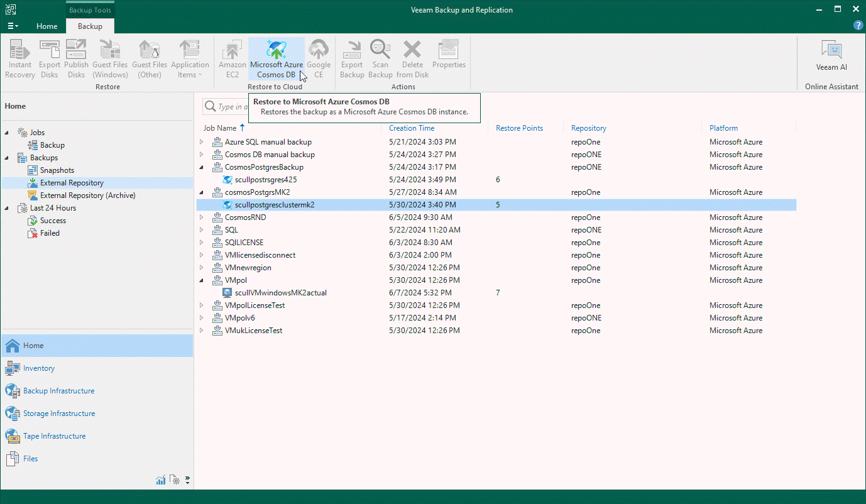Open Guest Files (Windows) restore
This screenshot has width=866, height=504.
click(x=110, y=58)
